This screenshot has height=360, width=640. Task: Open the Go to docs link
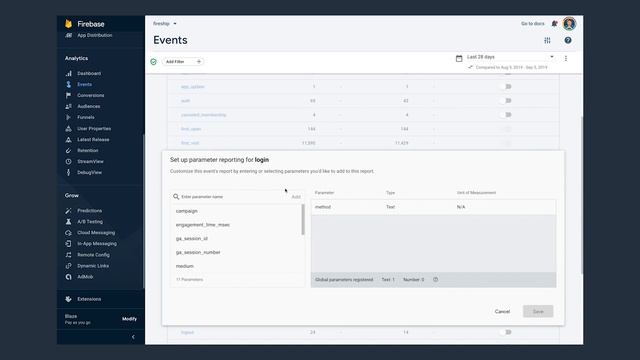533,24
